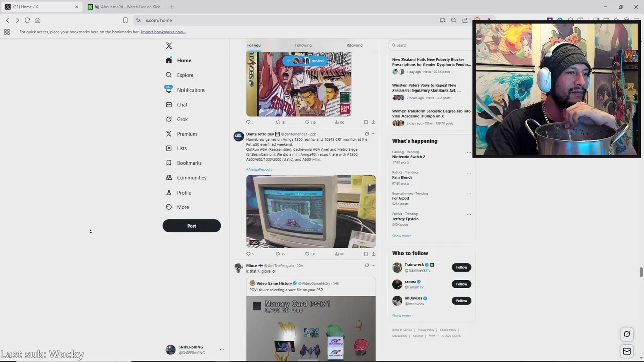Click Show more under What's happening
The height and width of the screenshot is (362, 644).
click(x=401, y=236)
